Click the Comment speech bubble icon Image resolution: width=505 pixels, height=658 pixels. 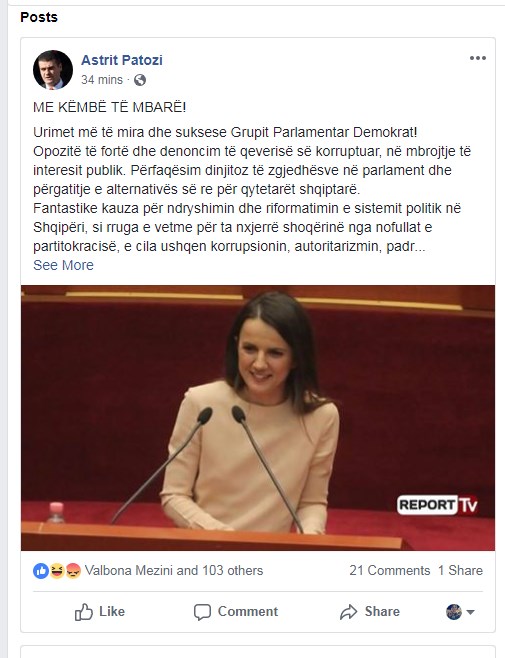[202, 612]
